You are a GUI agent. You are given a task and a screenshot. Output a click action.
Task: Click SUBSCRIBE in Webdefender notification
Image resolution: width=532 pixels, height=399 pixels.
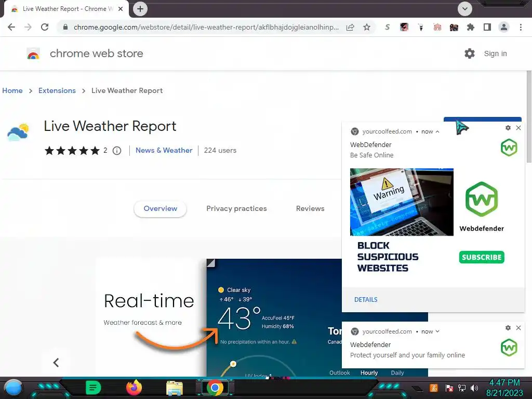(x=482, y=257)
